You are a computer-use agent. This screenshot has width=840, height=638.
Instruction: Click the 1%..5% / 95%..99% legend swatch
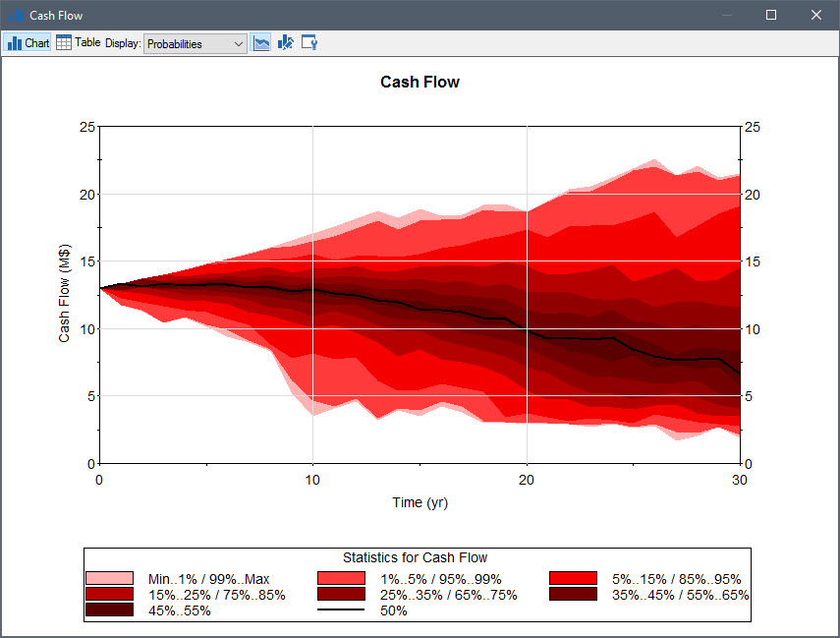[341, 579]
